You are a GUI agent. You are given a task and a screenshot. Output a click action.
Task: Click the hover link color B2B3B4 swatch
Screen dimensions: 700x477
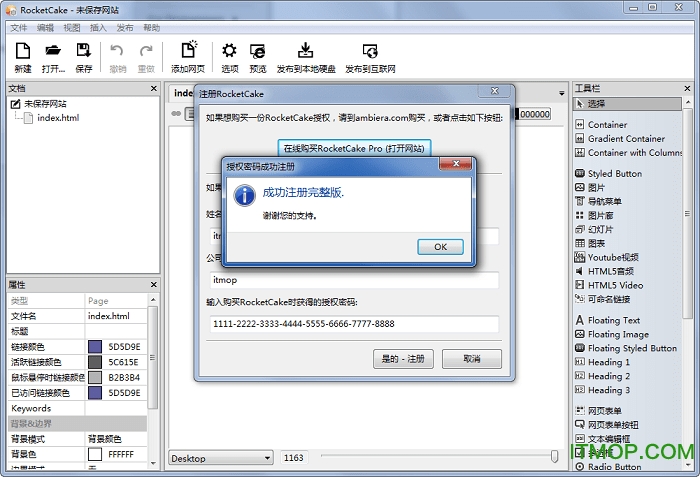coord(95,377)
